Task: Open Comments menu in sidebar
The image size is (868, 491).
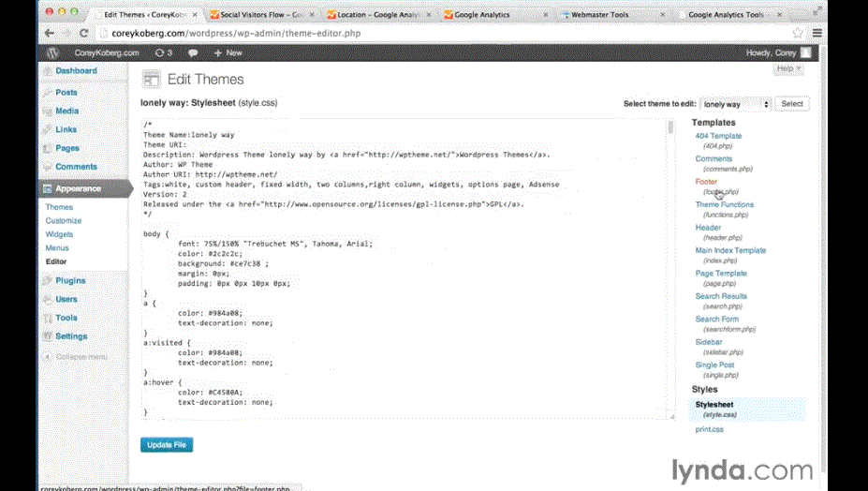Action: (76, 166)
